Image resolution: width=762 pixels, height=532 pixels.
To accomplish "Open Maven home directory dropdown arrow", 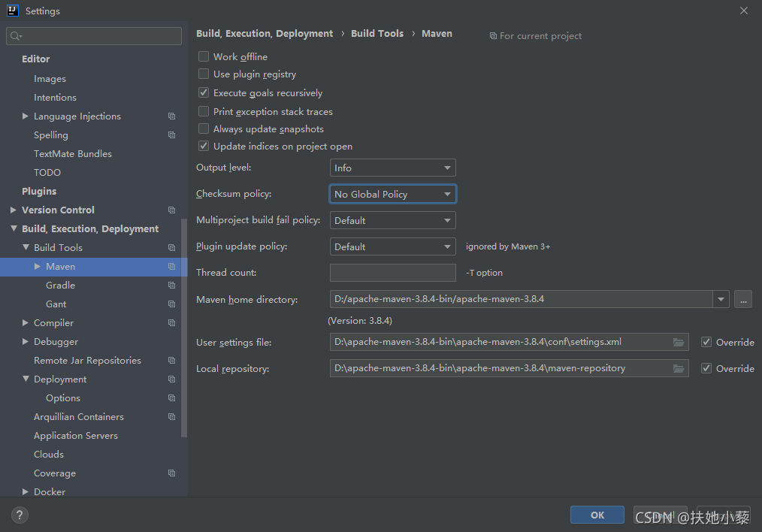I will pos(721,299).
